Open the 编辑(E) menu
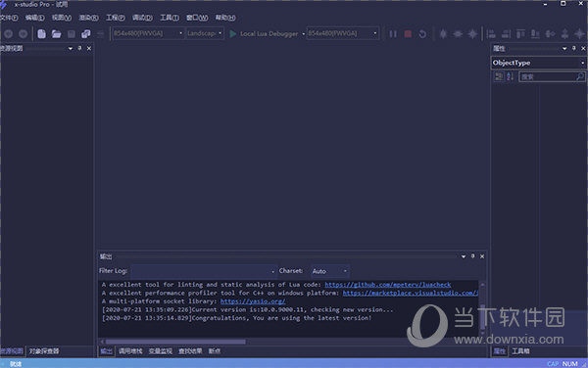This screenshot has width=588, height=368. point(34,18)
